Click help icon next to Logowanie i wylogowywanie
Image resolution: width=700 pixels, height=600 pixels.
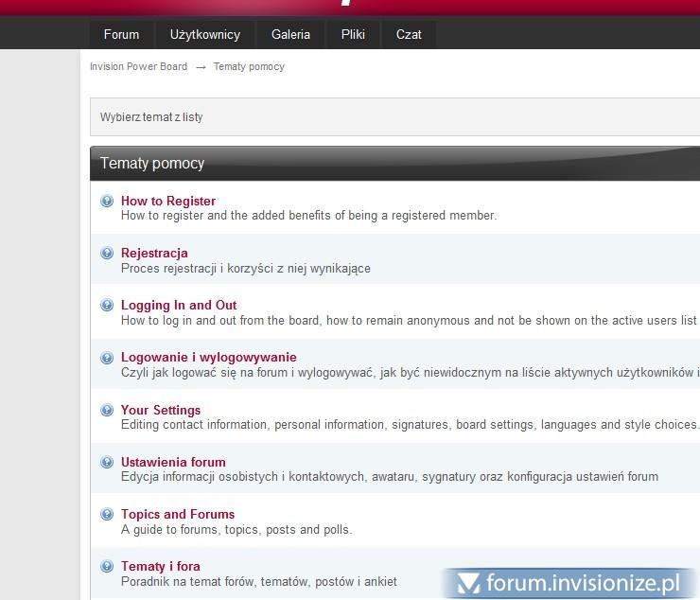[x=107, y=358]
